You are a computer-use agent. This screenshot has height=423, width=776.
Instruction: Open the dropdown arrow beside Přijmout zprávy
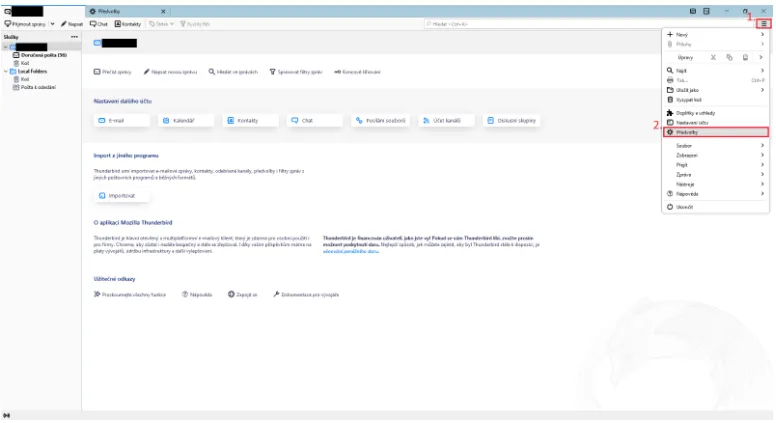tap(52, 24)
